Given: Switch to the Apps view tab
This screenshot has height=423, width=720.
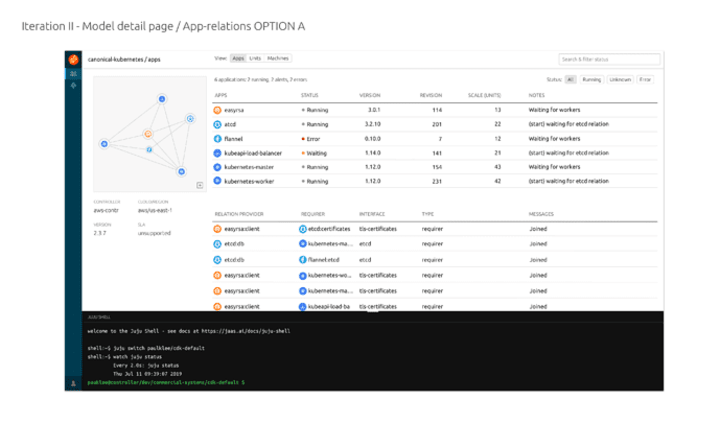Looking at the screenshot, I should pos(238,58).
